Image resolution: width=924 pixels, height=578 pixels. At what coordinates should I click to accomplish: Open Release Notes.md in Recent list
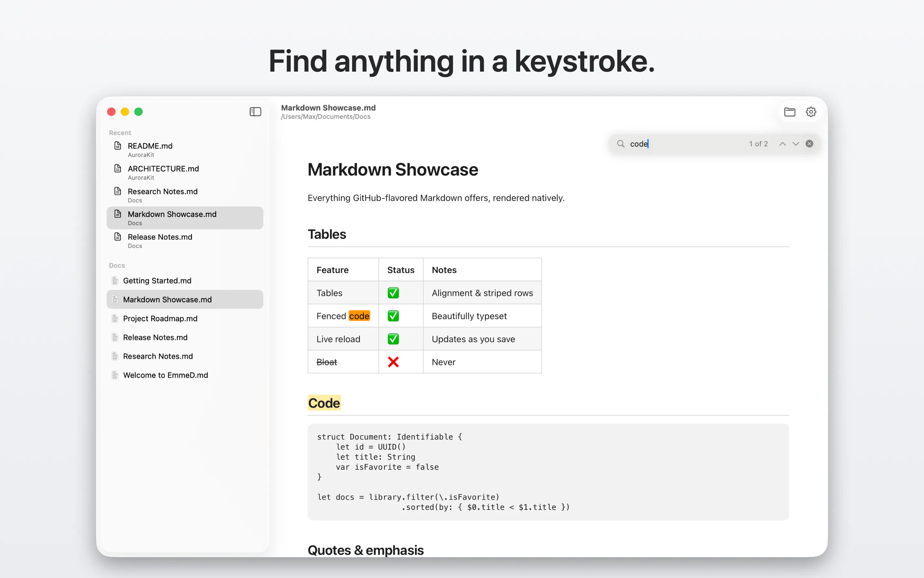pos(185,241)
